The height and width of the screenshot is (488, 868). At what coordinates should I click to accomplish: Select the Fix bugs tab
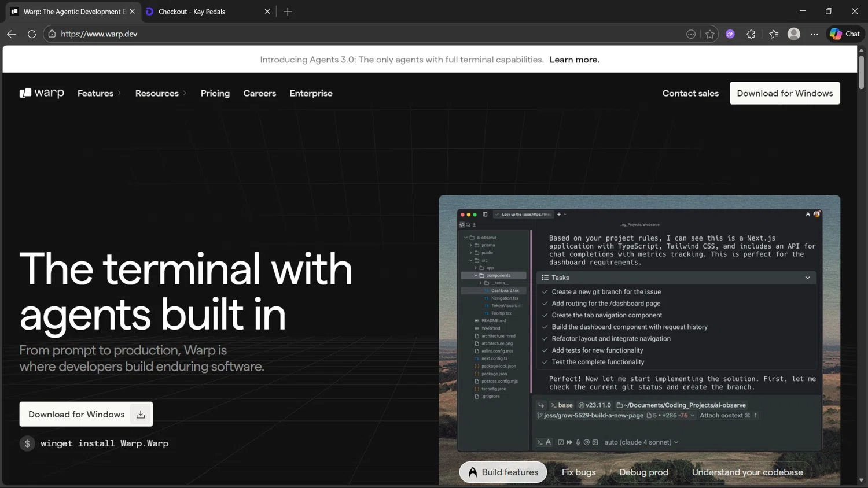tap(579, 472)
